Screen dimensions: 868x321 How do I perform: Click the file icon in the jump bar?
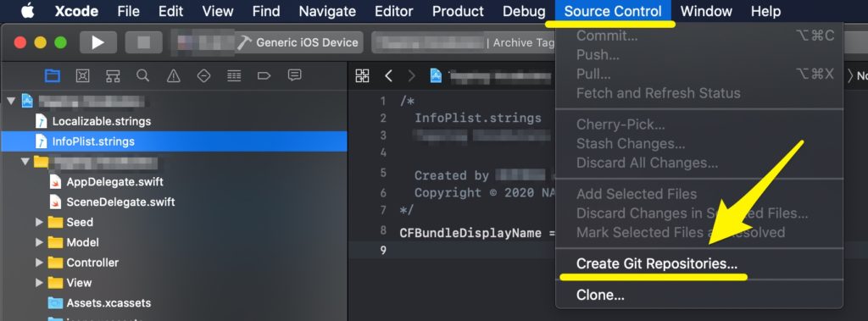click(437, 76)
